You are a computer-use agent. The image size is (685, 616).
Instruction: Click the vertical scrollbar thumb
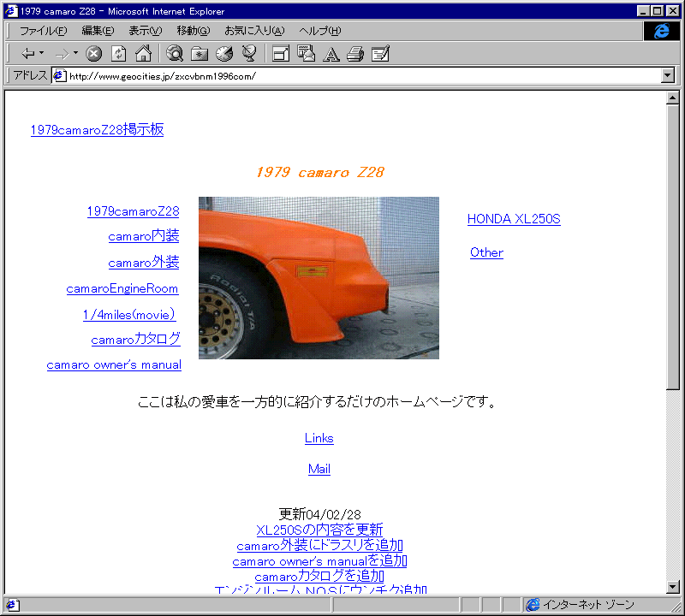(x=673, y=246)
